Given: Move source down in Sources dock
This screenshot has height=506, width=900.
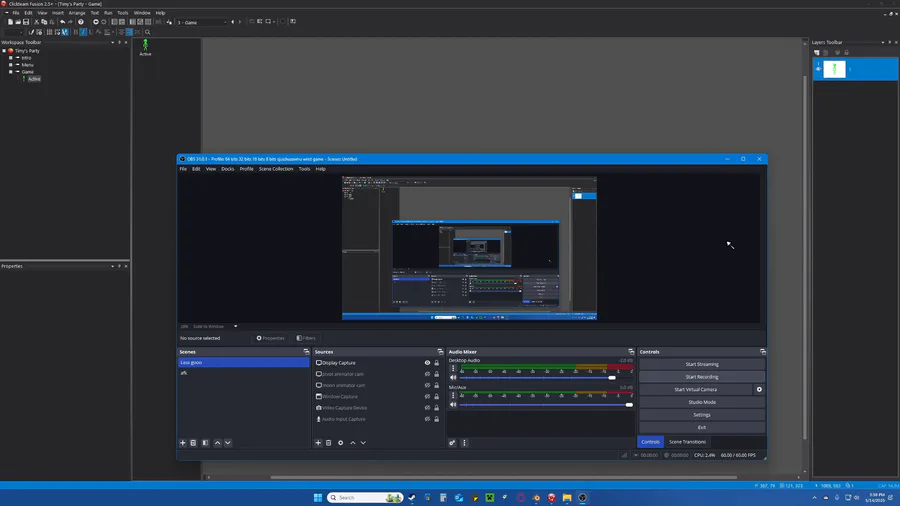Looking at the screenshot, I should click(363, 443).
